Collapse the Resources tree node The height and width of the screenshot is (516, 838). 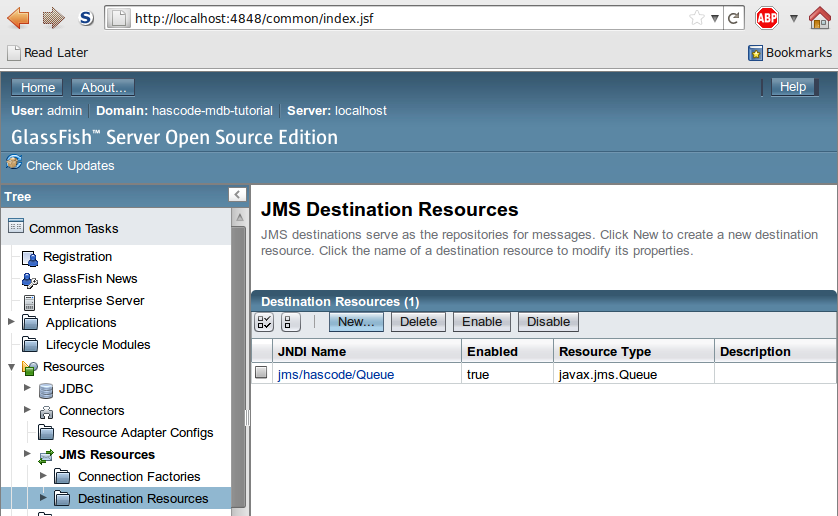point(11,367)
